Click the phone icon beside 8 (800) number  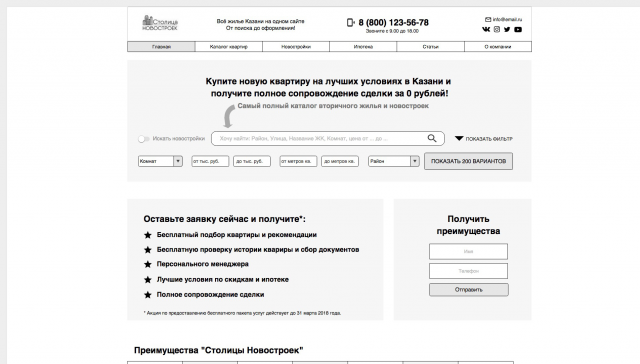click(x=350, y=22)
